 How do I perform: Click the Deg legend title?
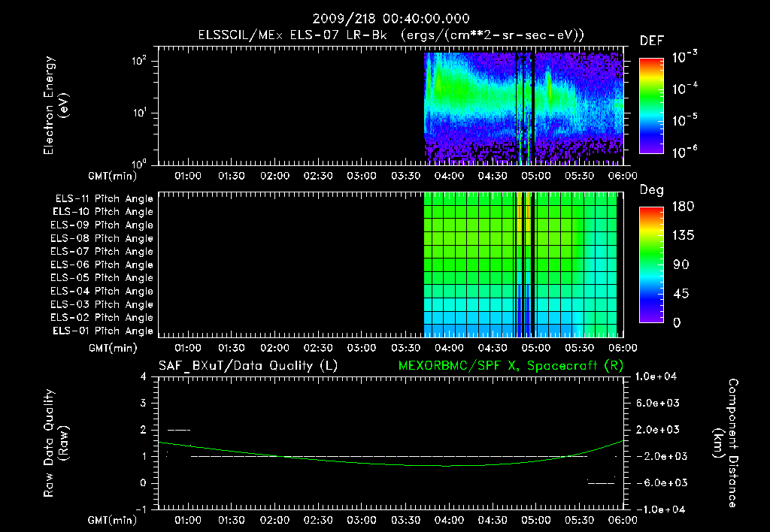pos(652,190)
